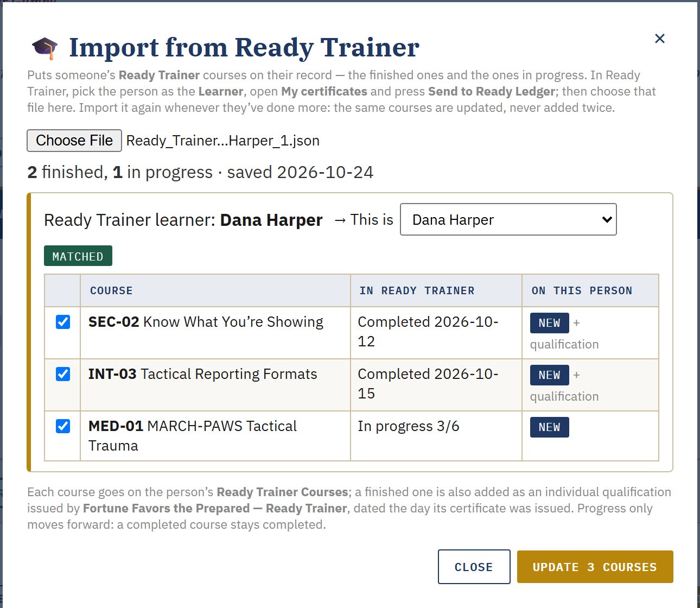Uncheck the SEC-02 course checkbox

[x=63, y=322]
